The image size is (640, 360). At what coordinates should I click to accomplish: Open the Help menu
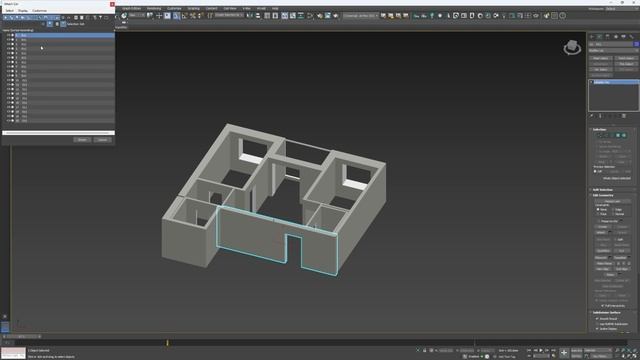[275, 9]
